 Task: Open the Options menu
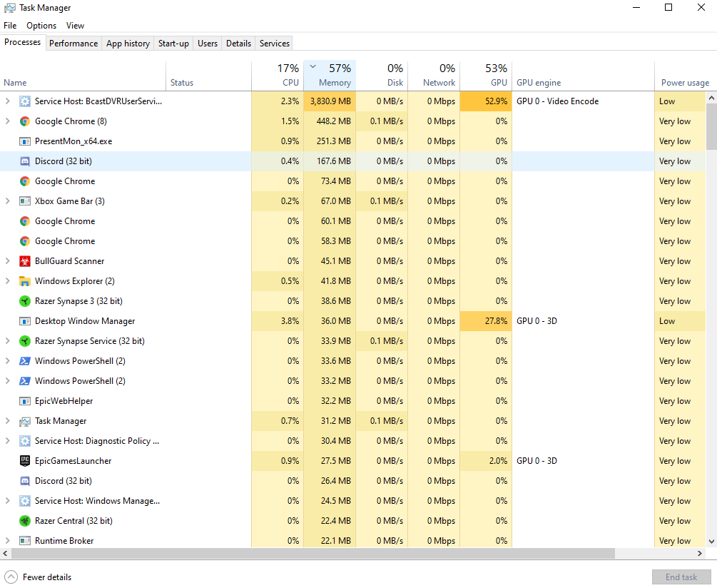coord(41,26)
